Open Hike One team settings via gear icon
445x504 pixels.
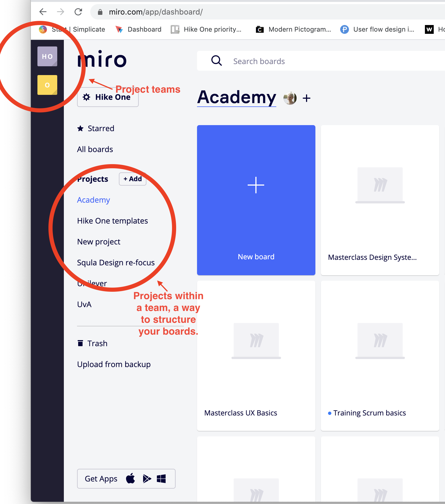(86, 97)
